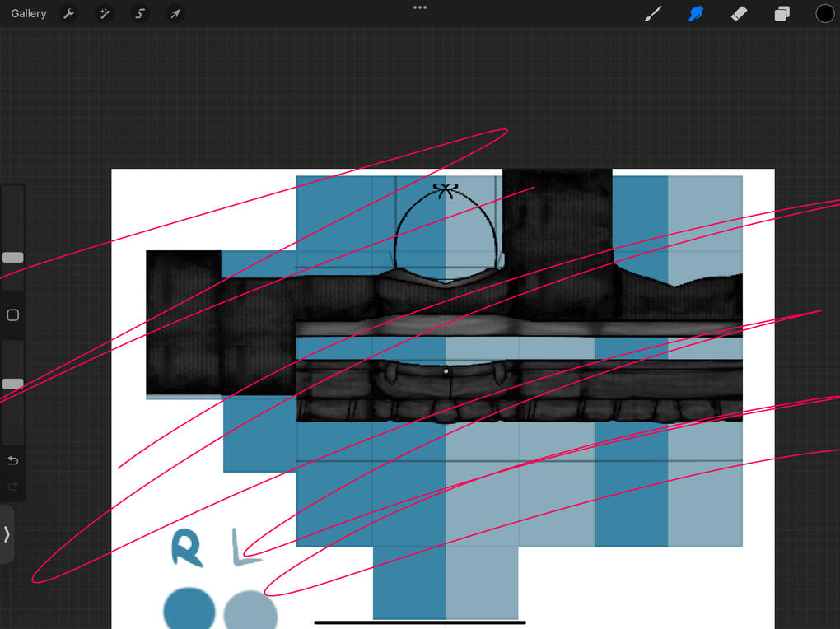Click the brush size slider handle
Viewport: 840px width, 629px height.
(13, 258)
